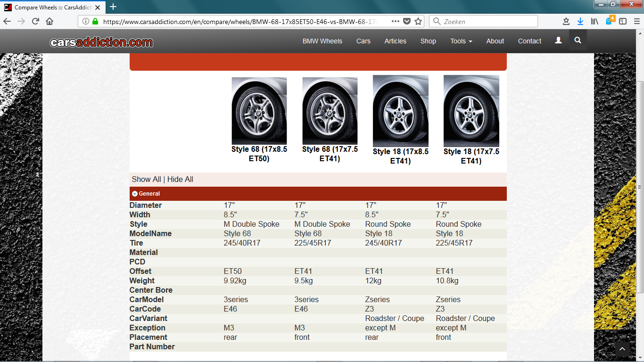View Style 68 17x8.5 ET50 wheel photo
The image size is (644, 362).
[x=259, y=111]
